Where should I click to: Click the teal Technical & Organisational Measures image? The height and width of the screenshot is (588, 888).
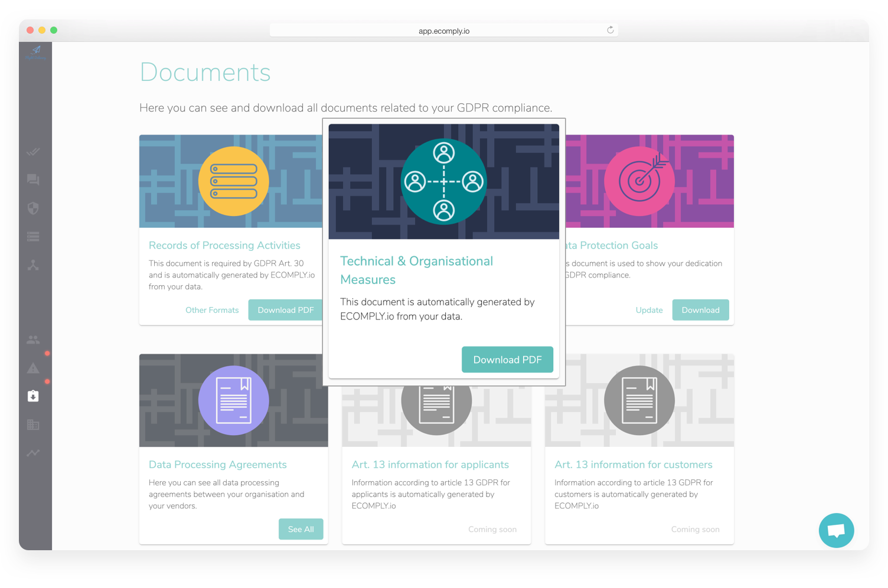click(444, 181)
